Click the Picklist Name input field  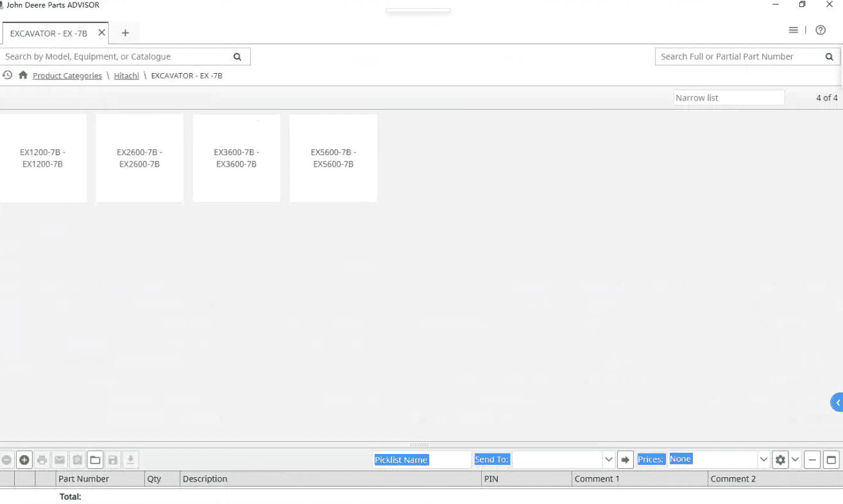[422, 460]
